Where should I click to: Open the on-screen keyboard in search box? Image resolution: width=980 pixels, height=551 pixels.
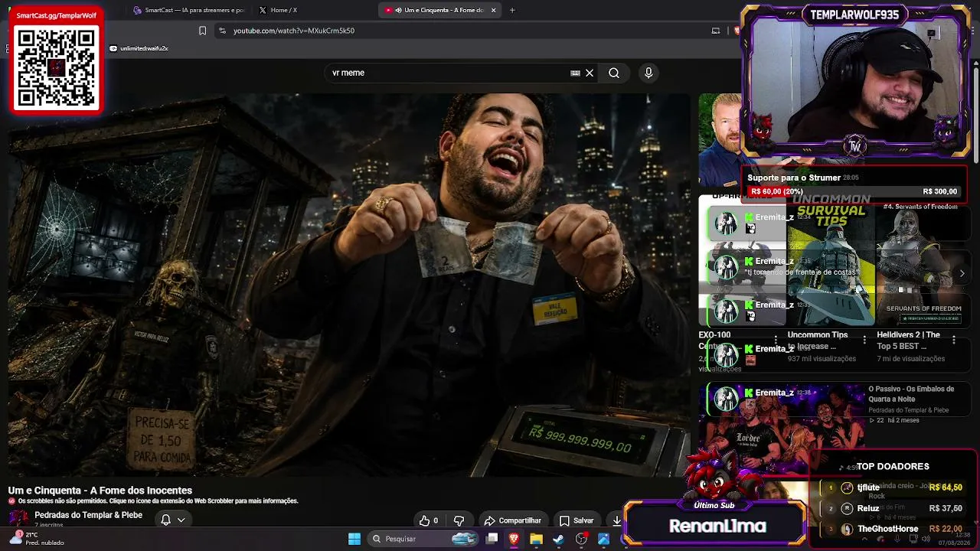coord(575,73)
